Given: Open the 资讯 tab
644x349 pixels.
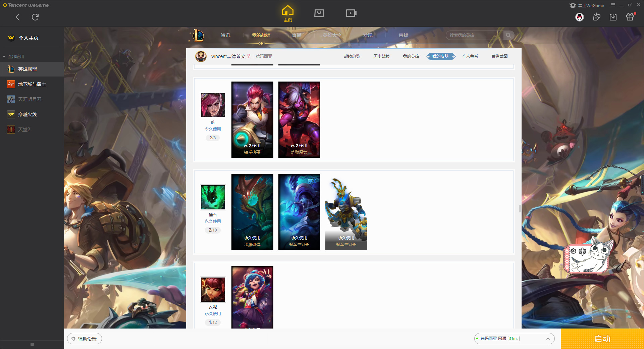Looking at the screenshot, I should [225, 35].
